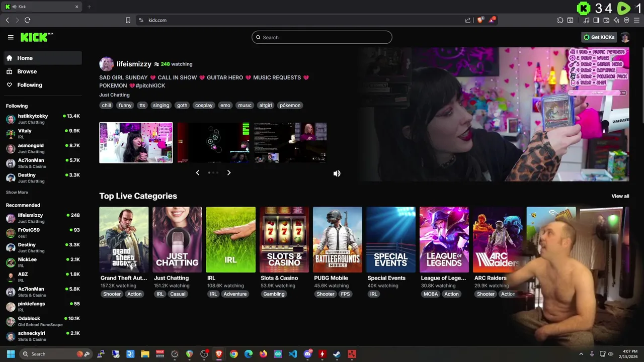Go to next featured stream arrow
Image resolution: width=644 pixels, height=362 pixels.
(228, 172)
